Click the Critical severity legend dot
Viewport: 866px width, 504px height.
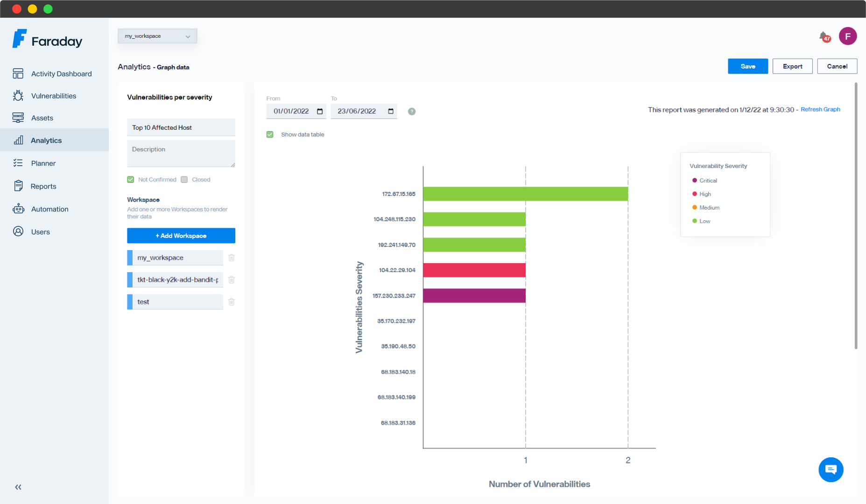point(695,181)
